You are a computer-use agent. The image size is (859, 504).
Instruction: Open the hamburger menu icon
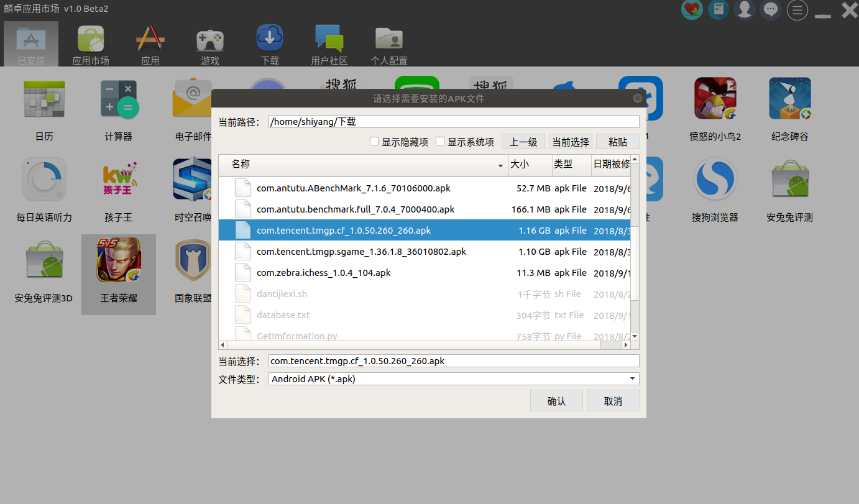tap(797, 9)
